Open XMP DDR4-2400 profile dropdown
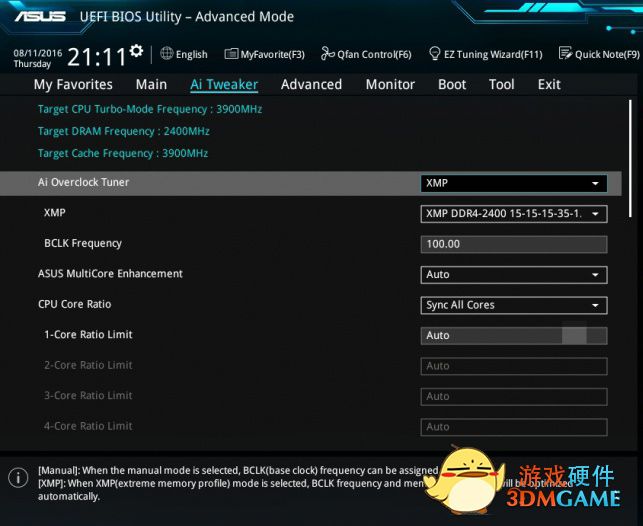This screenshot has height=526, width=643. click(514, 214)
